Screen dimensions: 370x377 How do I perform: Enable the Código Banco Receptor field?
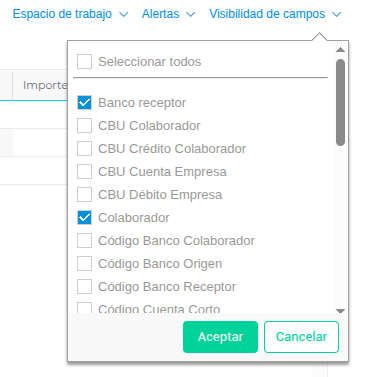(x=84, y=287)
